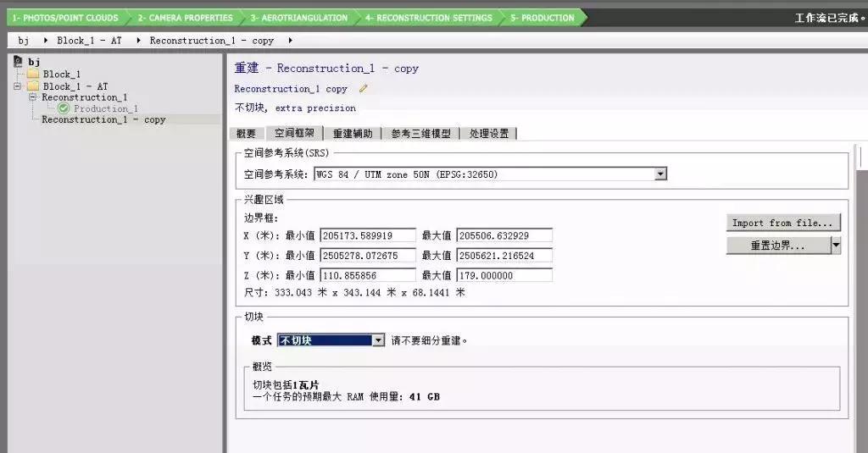Go to step 3 Aerotriangulation

299,18
